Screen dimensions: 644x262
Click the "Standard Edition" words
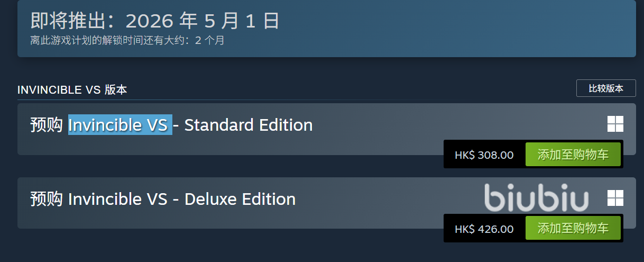coord(248,125)
